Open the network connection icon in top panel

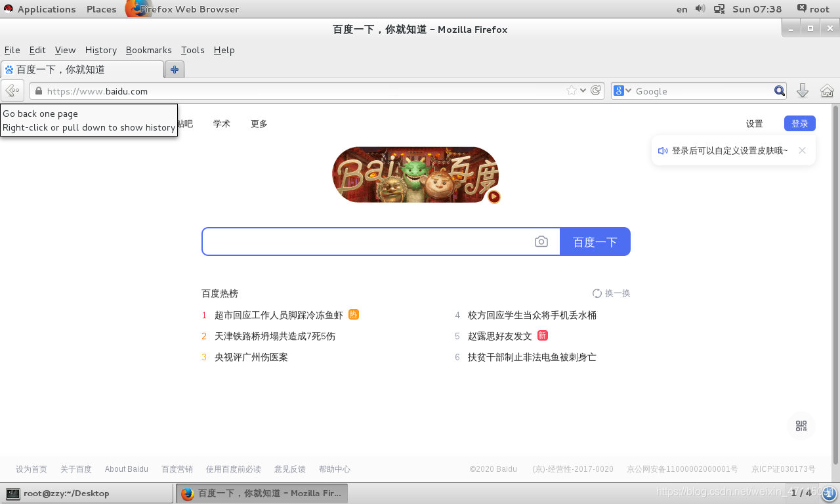(x=719, y=9)
